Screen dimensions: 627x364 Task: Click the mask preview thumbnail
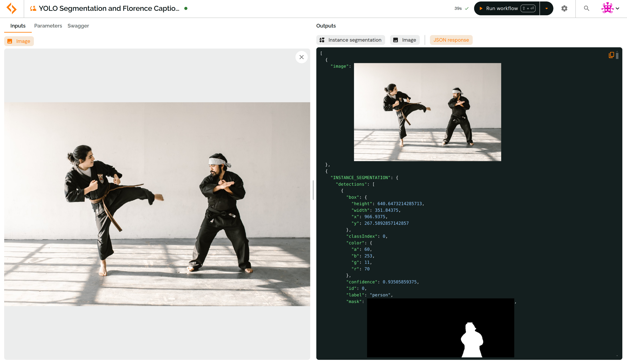pos(440,328)
